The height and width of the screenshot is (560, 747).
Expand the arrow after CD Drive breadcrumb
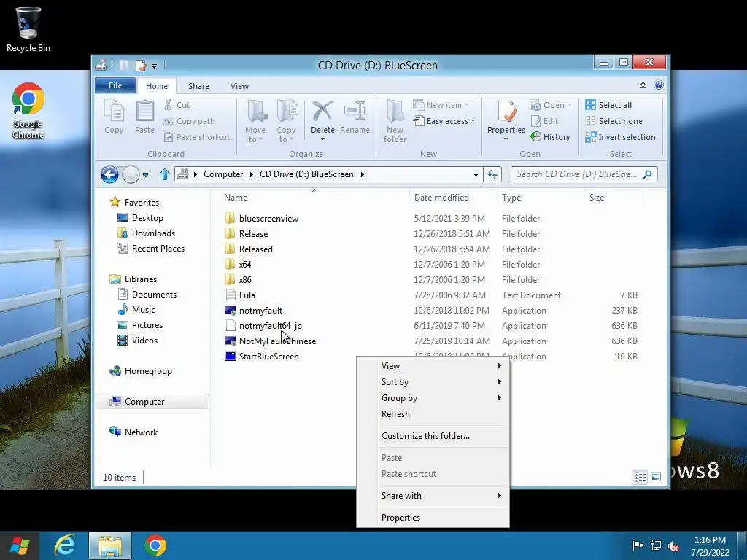click(x=363, y=174)
